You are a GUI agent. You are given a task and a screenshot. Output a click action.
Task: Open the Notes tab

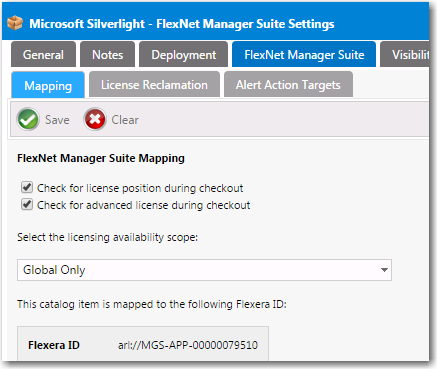tap(107, 54)
